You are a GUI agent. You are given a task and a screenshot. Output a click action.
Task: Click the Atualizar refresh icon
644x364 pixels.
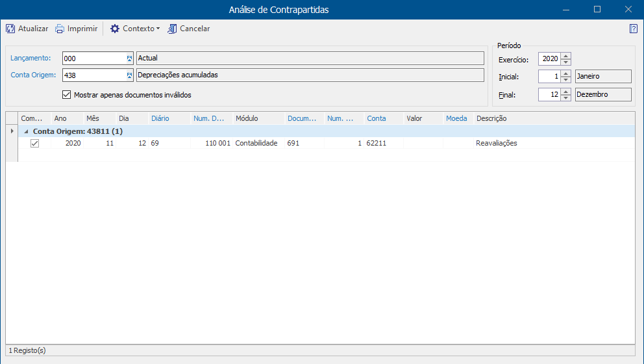tap(10, 29)
